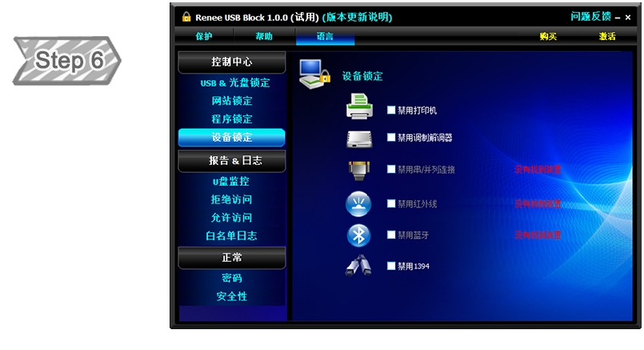Click the padlock icon in title bar
644x350 pixels.
pos(186,17)
